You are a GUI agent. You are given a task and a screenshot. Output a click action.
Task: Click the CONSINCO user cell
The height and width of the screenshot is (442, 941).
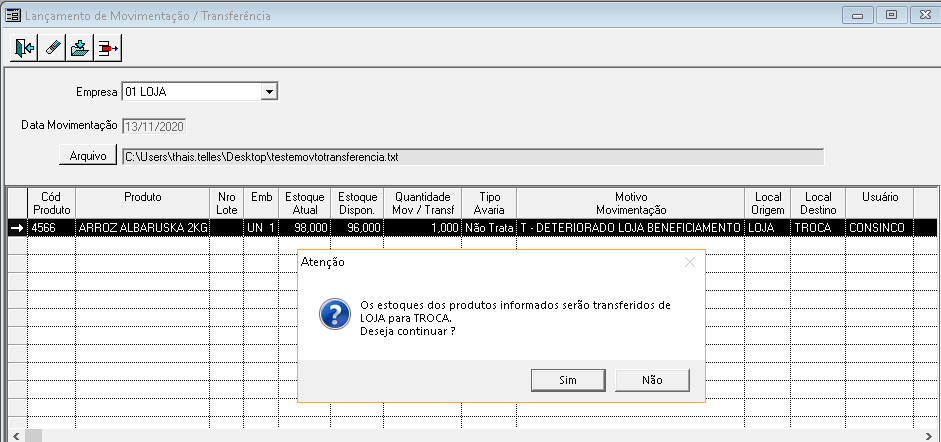880,228
